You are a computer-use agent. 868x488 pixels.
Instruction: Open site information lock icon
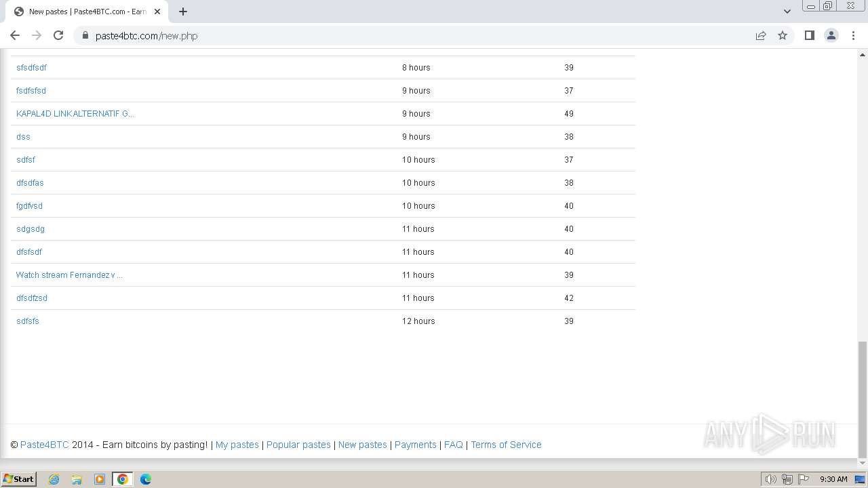tap(85, 35)
